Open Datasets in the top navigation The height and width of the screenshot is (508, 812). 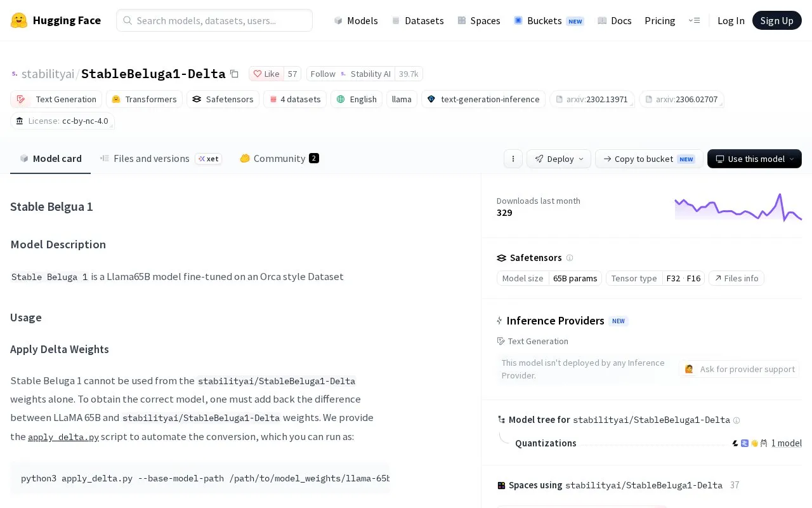point(417,20)
